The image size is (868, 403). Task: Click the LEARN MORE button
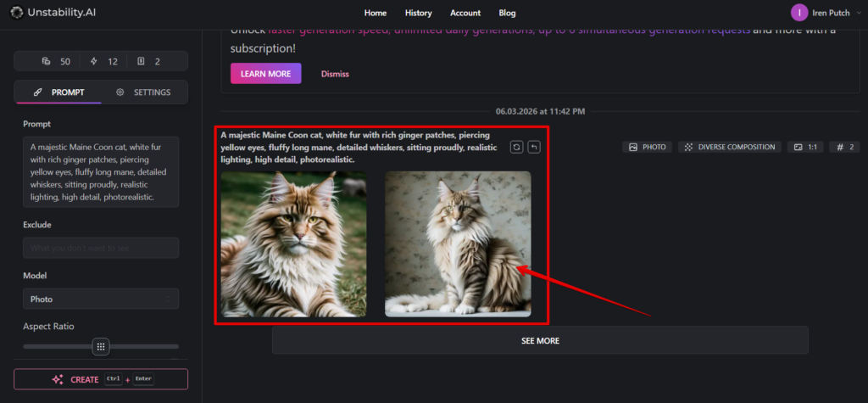tap(265, 74)
